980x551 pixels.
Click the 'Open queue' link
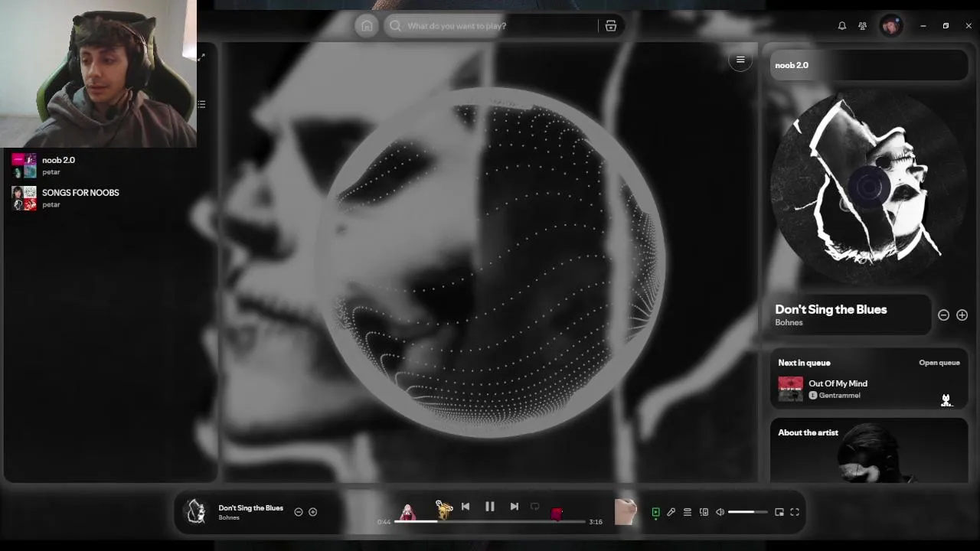(939, 363)
